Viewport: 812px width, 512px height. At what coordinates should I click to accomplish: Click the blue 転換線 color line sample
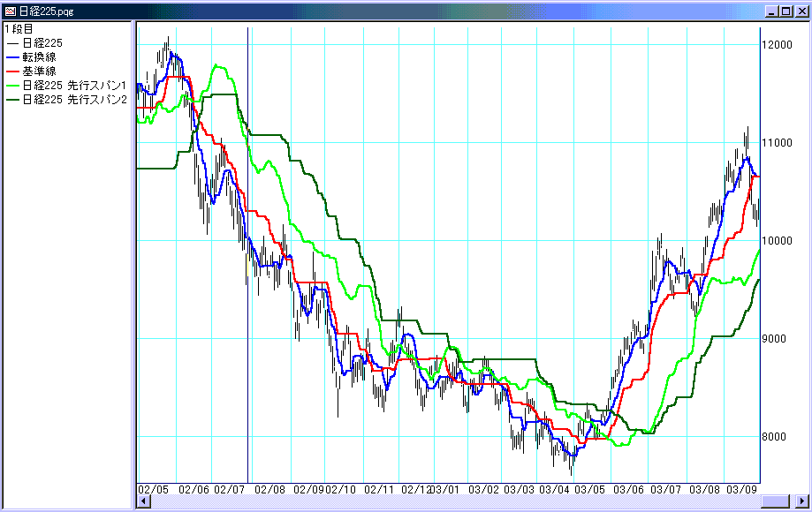tap(12, 57)
